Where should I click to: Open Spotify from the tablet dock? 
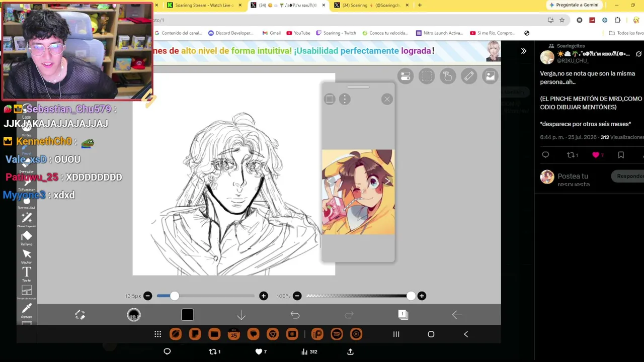(x=337, y=334)
